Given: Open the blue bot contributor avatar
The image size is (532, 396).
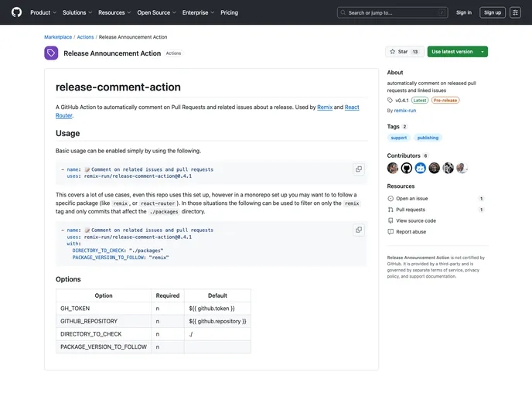Looking at the screenshot, I should pos(421,168).
